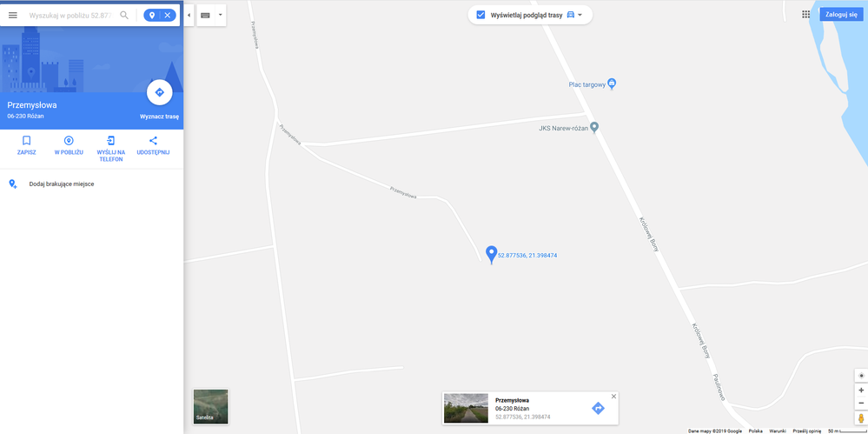The height and width of the screenshot is (434, 868).
Task: Open Google apps grid icon
Action: pyautogui.click(x=805, y=15)
